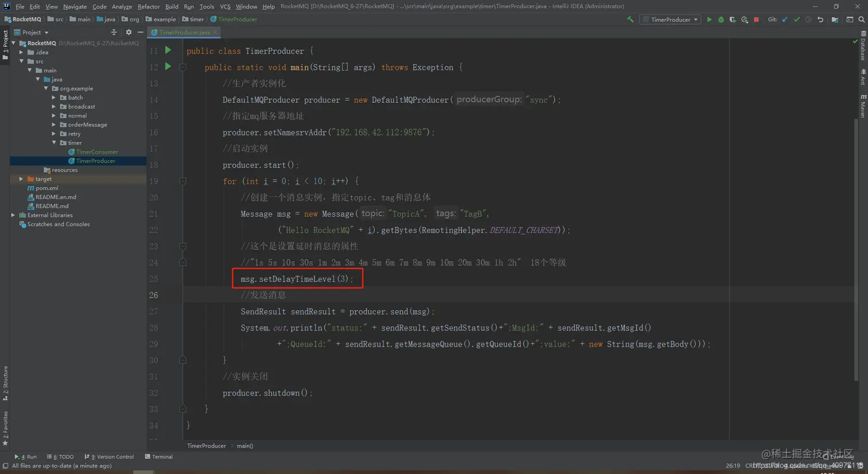The height and width of the screenshot is (474, 868).
Task: Click the Build project hammer icon
Action: [630, 20]
